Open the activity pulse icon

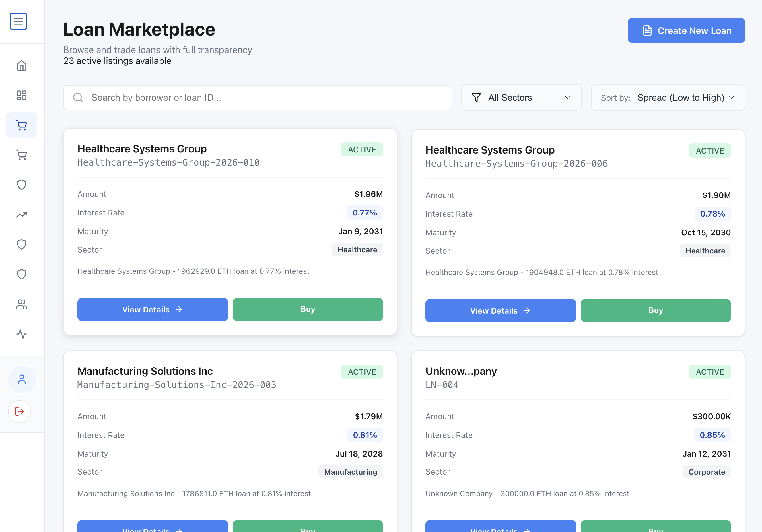click(22, 334)
